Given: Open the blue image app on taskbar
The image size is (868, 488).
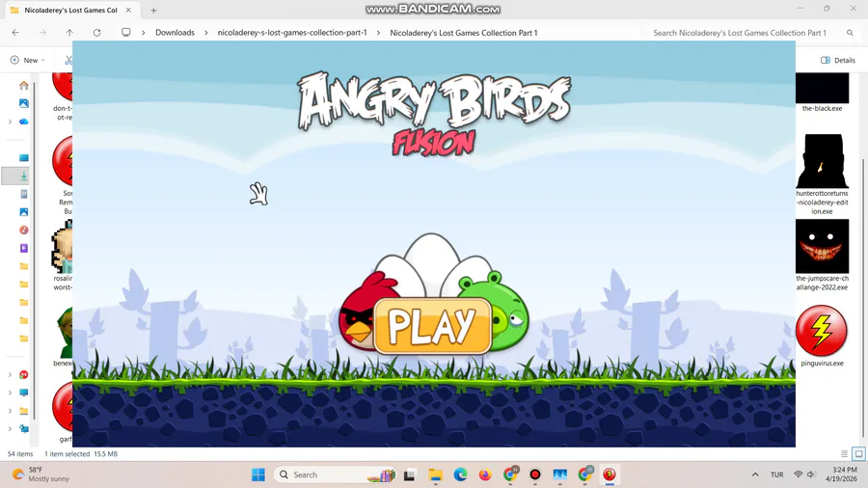Looking at the screenshot, I should 559,474.
